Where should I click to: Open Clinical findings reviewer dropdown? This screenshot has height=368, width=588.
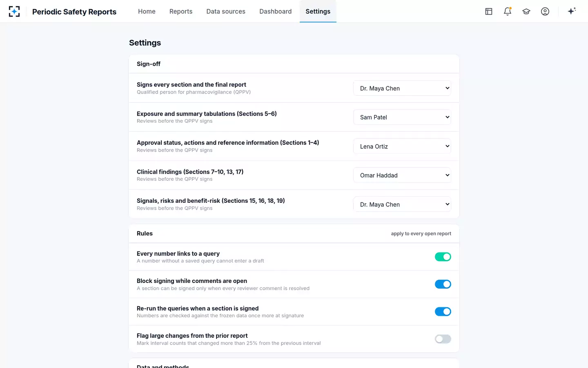[402, 175]
